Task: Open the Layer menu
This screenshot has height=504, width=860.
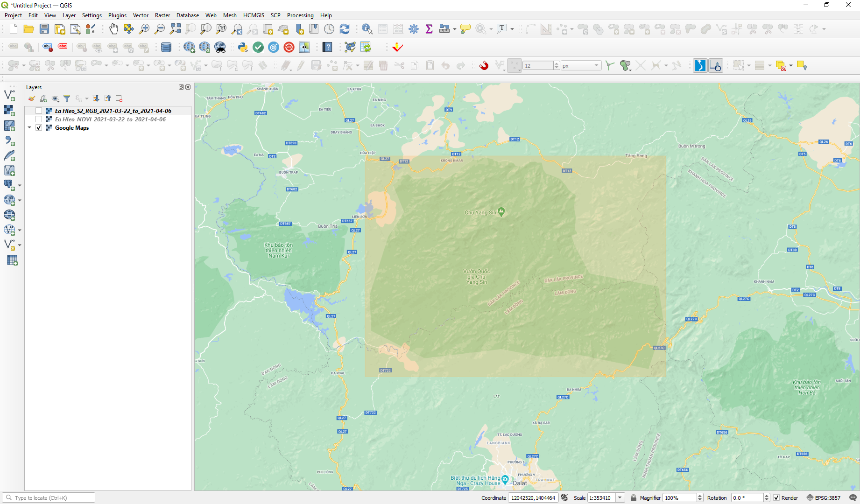Action: (69, 15)
